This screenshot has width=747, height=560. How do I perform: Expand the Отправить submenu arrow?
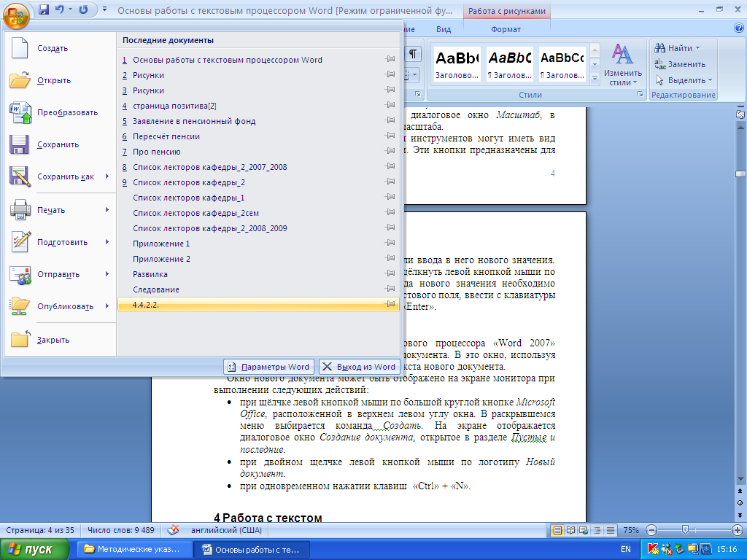107,274
